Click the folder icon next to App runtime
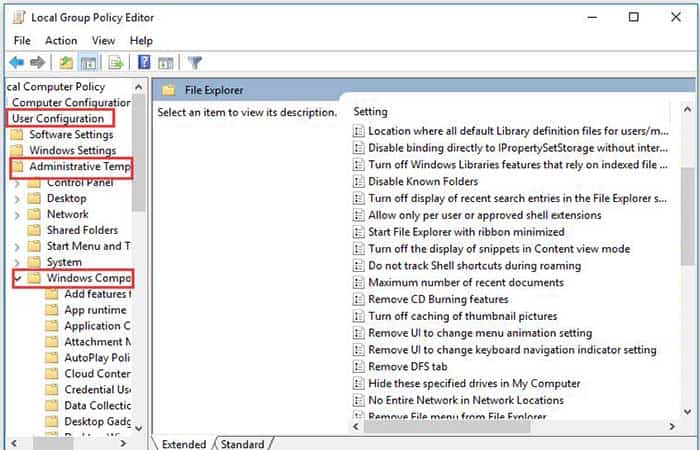This screenshot has height=450, width=700. tap(52, 310)
